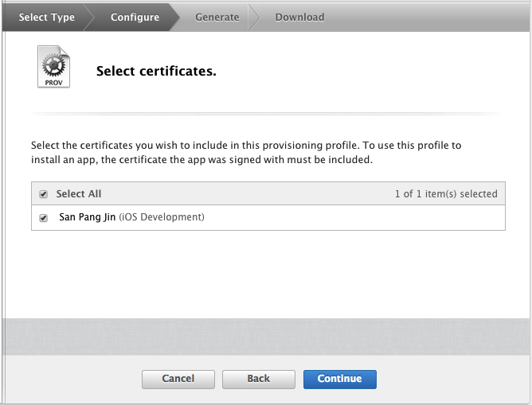Click the 'Select certificates.' heading
The height and width of the screenshot is (405, 532).
click(156, 71)
